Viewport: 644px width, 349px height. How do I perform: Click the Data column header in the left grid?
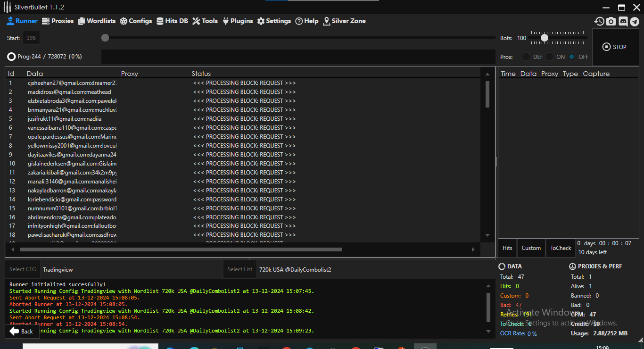point(35,74)
